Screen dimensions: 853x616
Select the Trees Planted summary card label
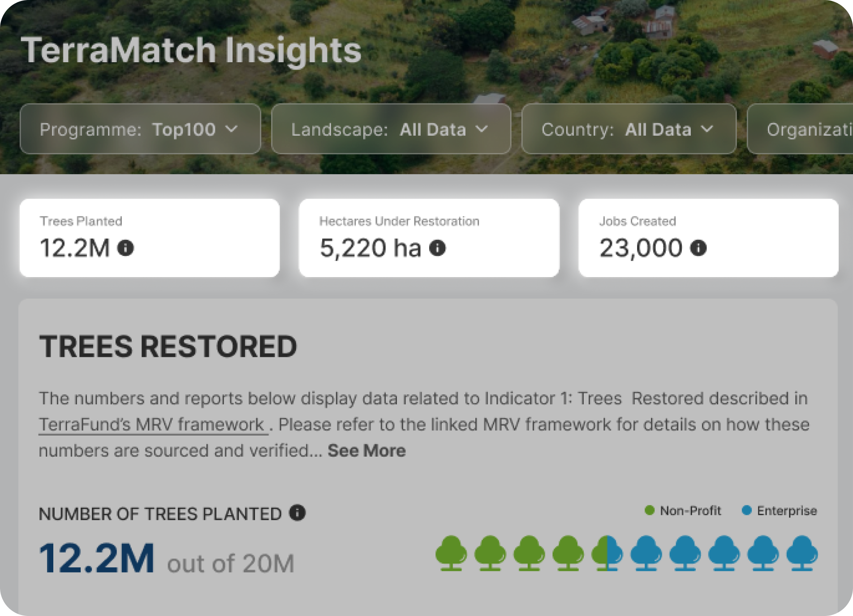point(81,221)
